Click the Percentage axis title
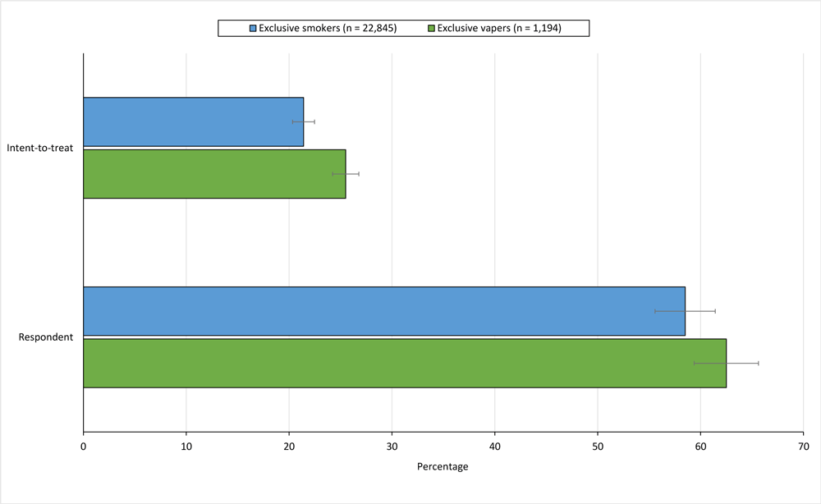The image size is (821, 504). tap(442, 466)
